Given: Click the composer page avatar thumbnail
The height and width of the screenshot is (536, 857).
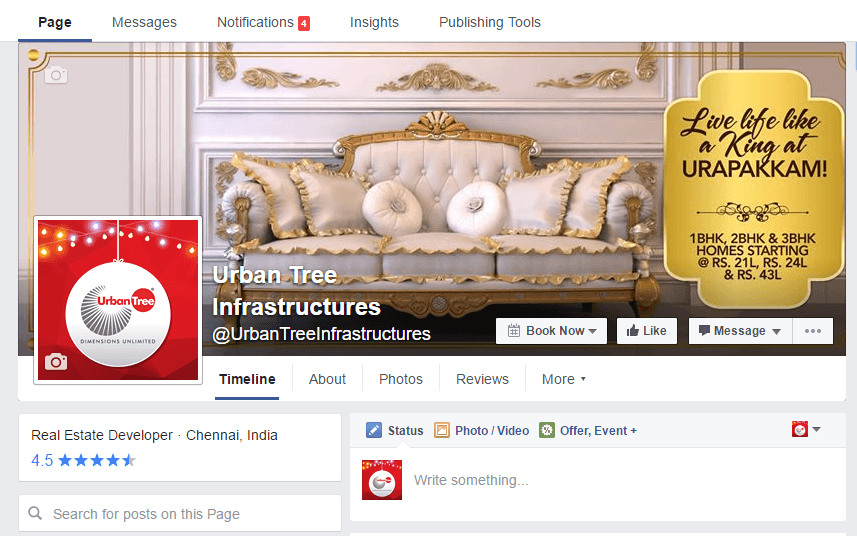Looking at the screenshot, I should coord(382,480).
